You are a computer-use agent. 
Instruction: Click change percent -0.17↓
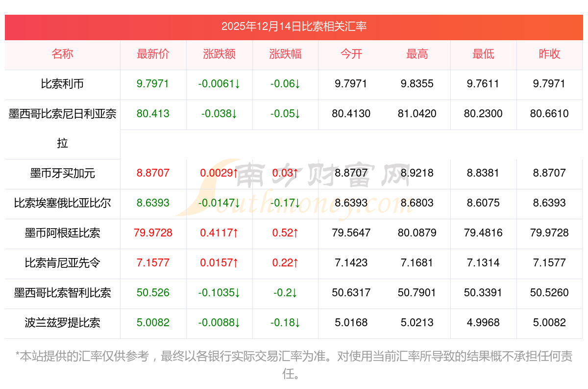point(285,203)
